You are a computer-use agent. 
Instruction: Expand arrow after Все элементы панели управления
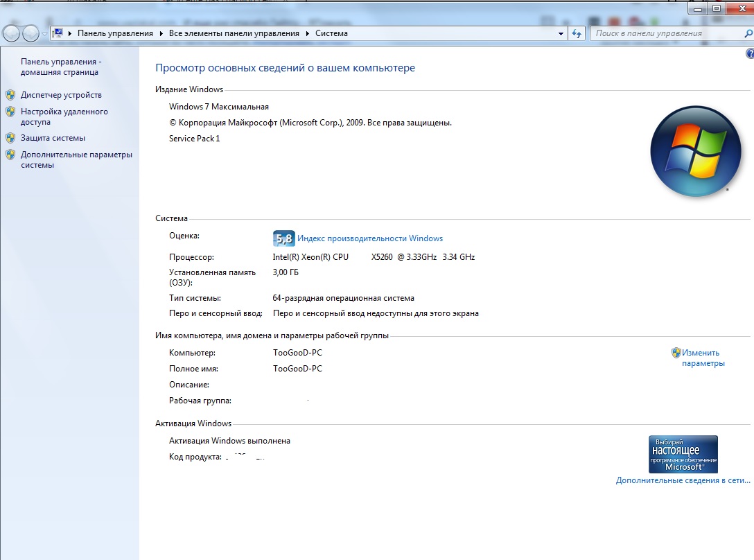[x=307, y=33]
